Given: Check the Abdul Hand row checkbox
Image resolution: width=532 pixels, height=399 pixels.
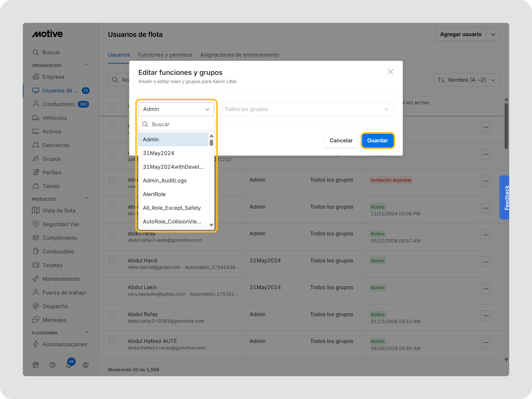Looking at the screenshot, I should coord(112,260).
